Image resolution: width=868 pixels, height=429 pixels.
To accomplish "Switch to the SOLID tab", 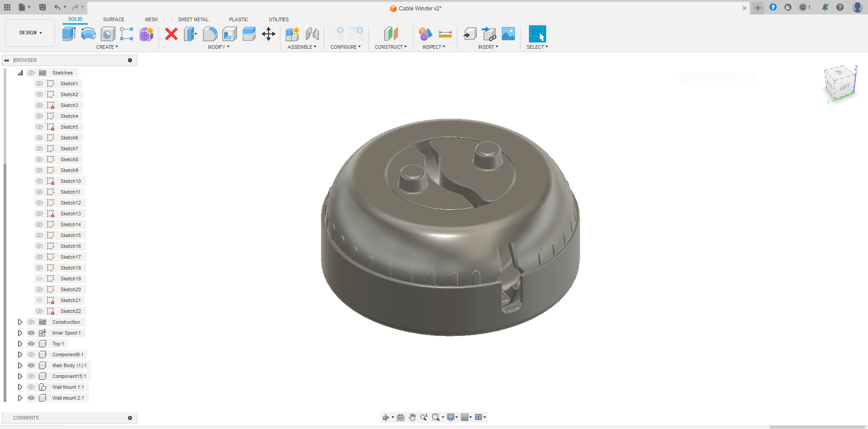I will [x=75, y=19].
